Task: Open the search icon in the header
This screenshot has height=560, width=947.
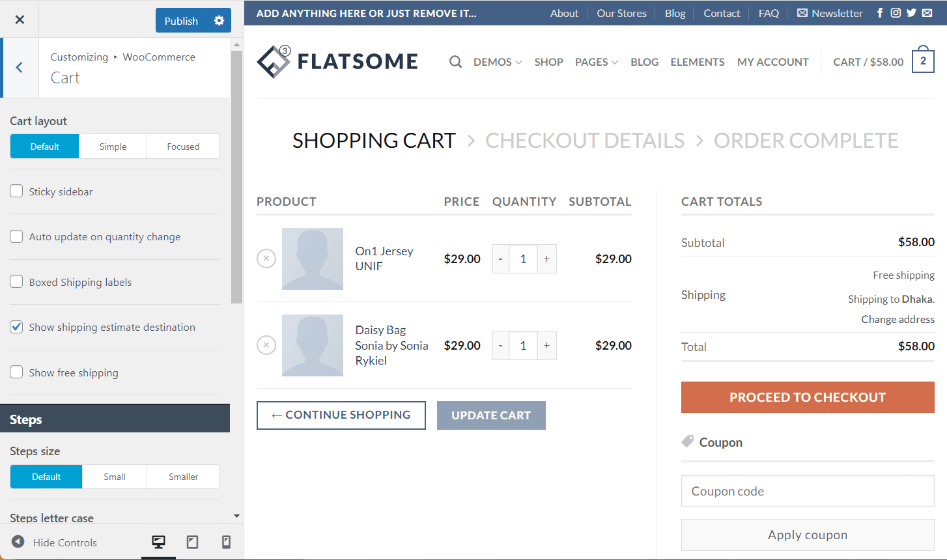Action: (x=455, y=61)
